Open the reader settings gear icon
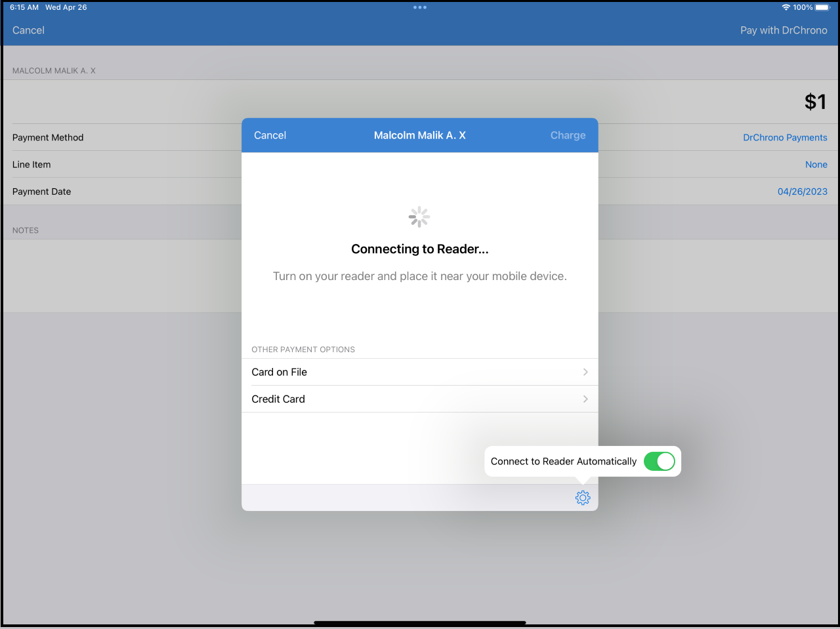This screenshot has width=840, height=629. coord(583,498)
